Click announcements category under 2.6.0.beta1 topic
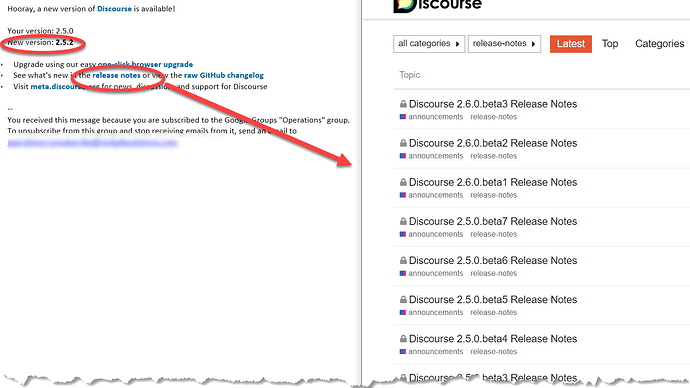 pos(436,195)
